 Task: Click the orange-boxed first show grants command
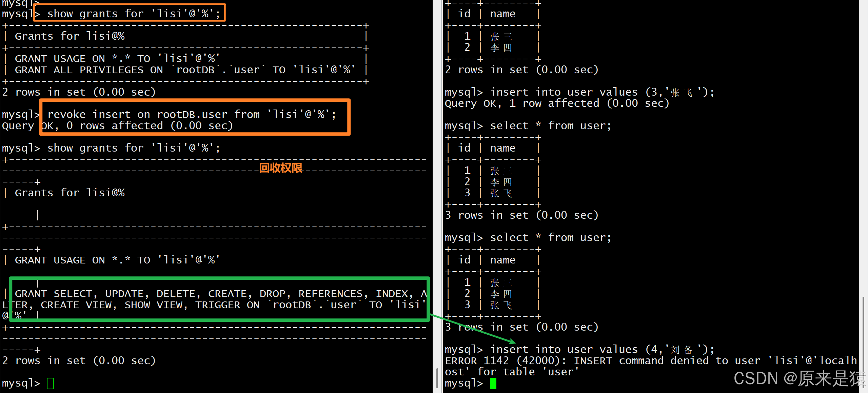point(134,14)
